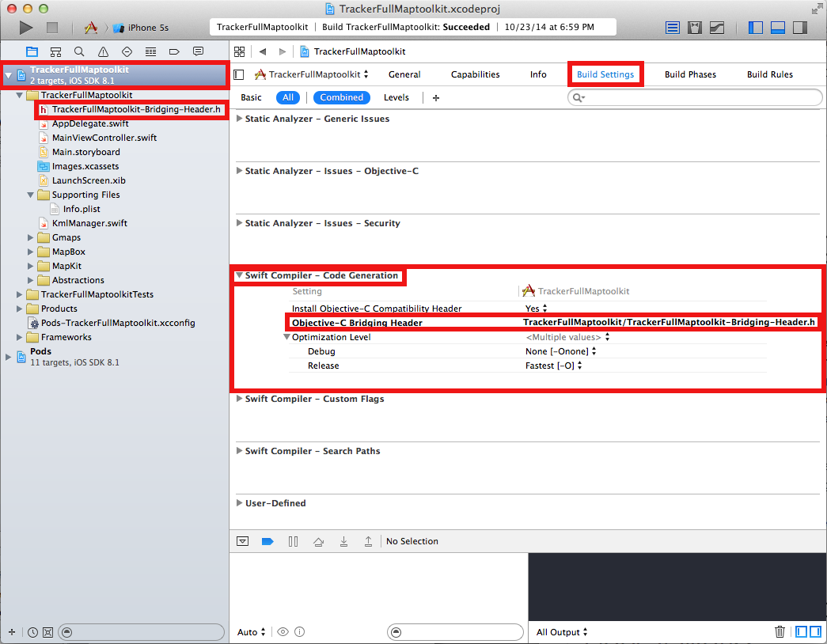Open the Debug optimization level dropdown
This screenshot has height=644, width=827.
point(560,351)
